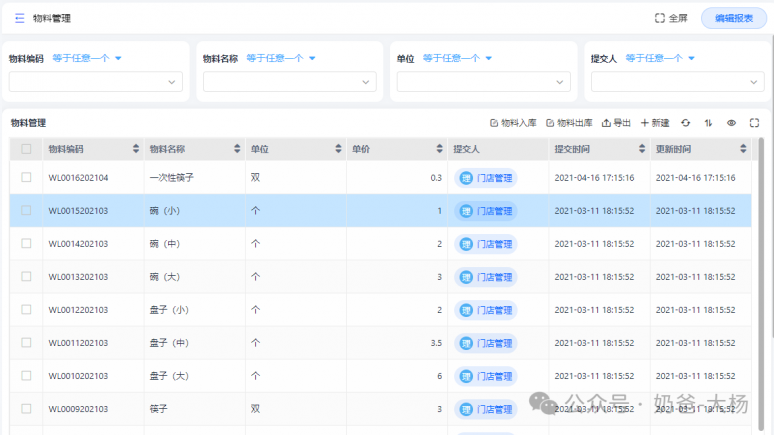Click the 编辑报表 button
The height and width of the screenshot is (435, 774).
[734, 18]
